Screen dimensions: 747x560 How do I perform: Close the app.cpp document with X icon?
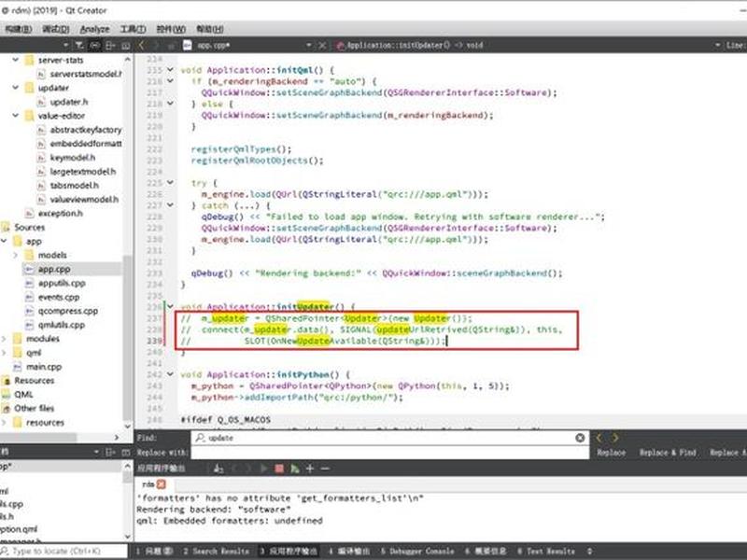click(x=322, y=45)
